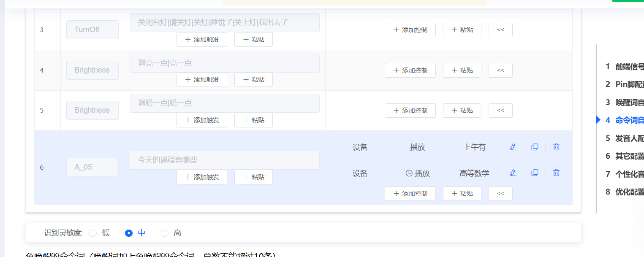The width and height of the screenshot is (644, 257).
Task: Click the 今天的课程有哪些 input field
Action: coord(224,160)
